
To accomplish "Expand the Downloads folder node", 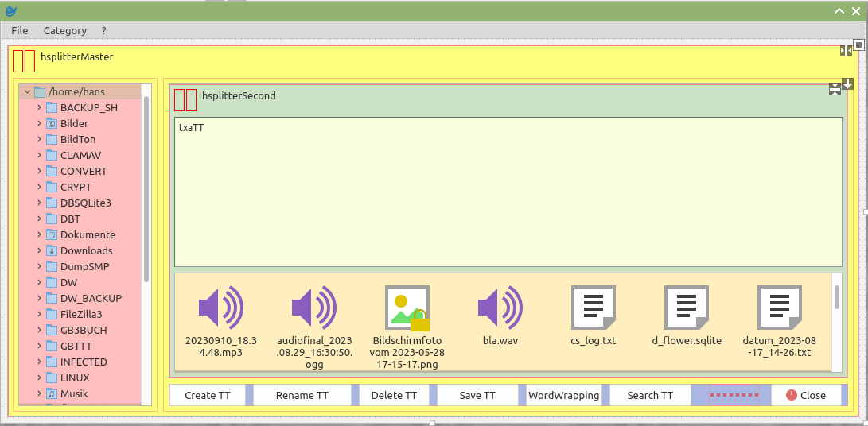I will (39, 251).
